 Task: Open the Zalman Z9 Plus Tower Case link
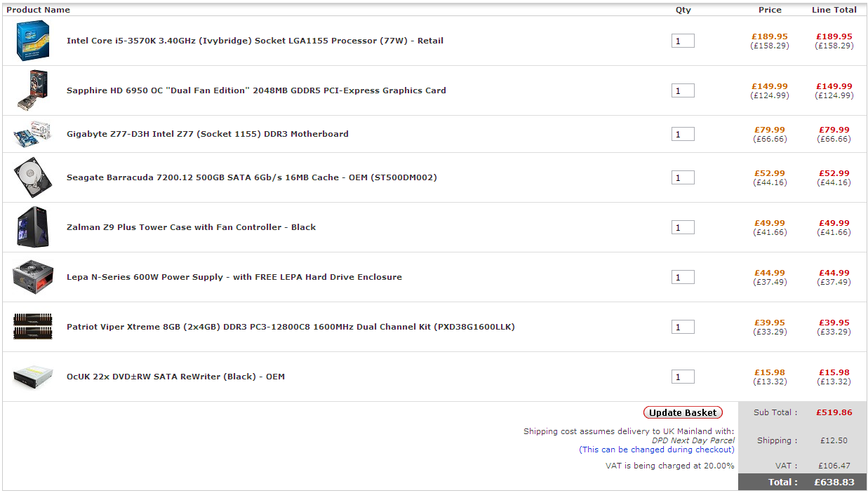[x=191, y=227]
